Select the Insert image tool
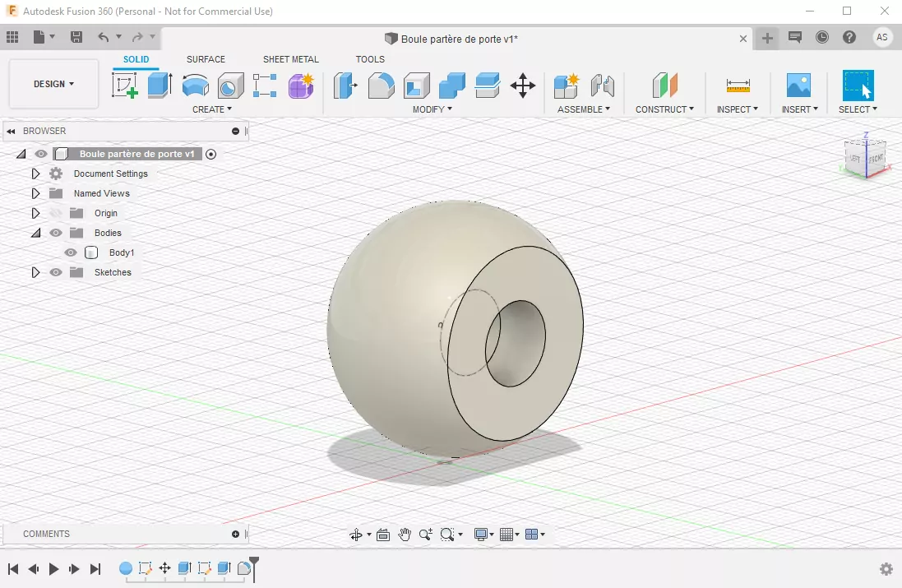902x588 pixels. (799, 86)
